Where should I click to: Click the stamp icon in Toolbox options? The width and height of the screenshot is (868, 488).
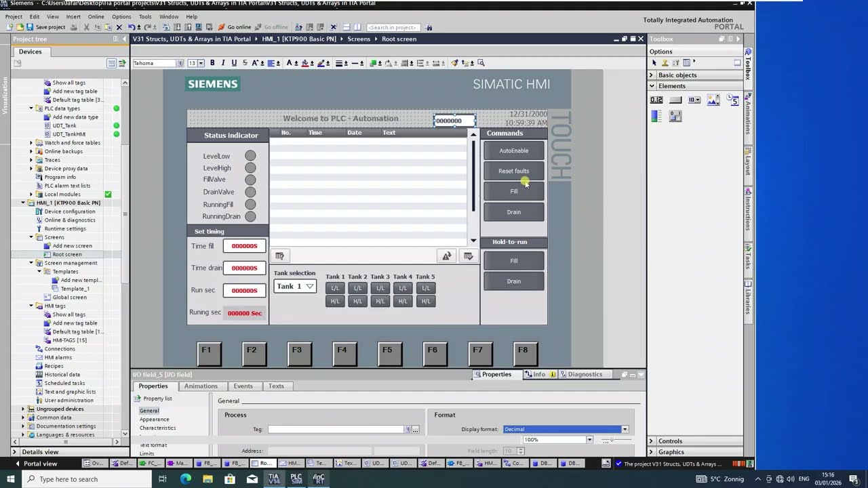(665, 63)
